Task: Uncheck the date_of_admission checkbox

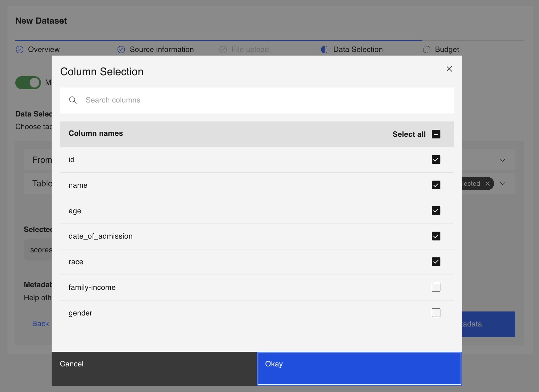Action: 436,236
